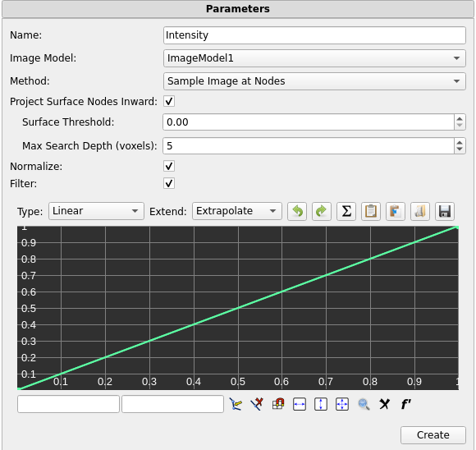The width and height of the screenshot is (476, 450).
Task: Increase Max Search Depth value
Action: point(460,142)
